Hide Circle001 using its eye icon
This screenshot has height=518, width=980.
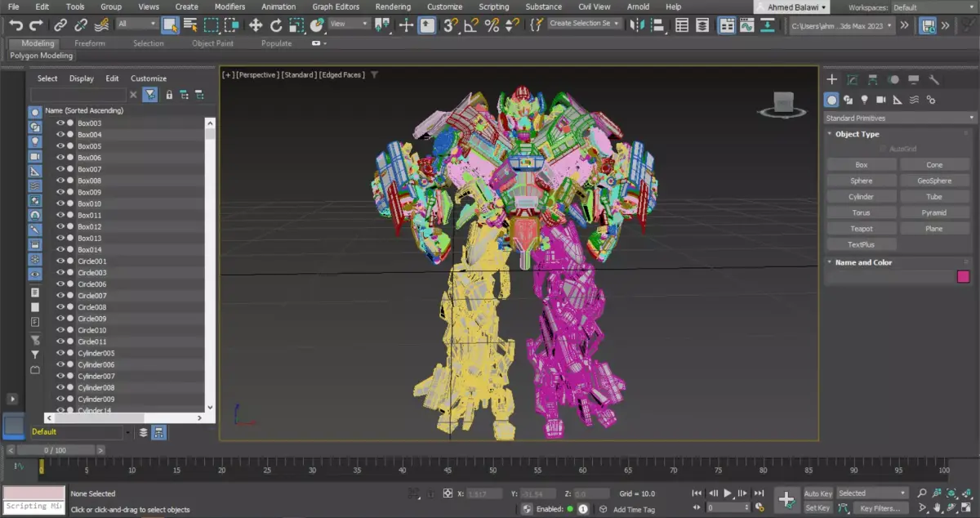click(x=60, y=261)
